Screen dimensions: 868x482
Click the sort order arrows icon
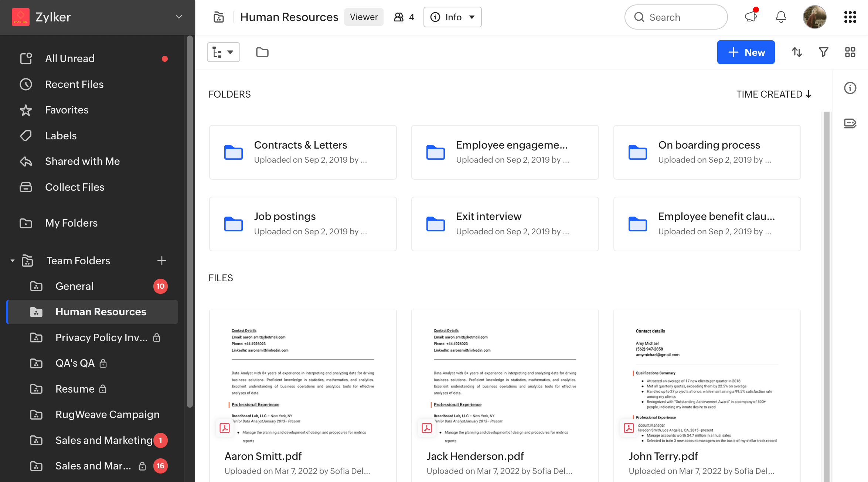tap(797, 52)
